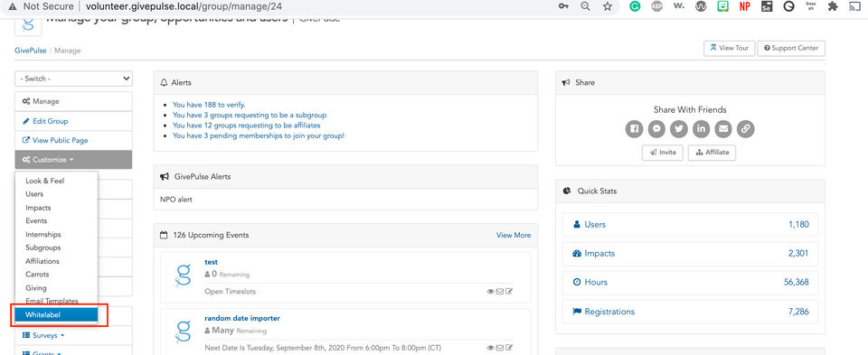Click the GivePulse group logo at top left

tap(28, 26)
